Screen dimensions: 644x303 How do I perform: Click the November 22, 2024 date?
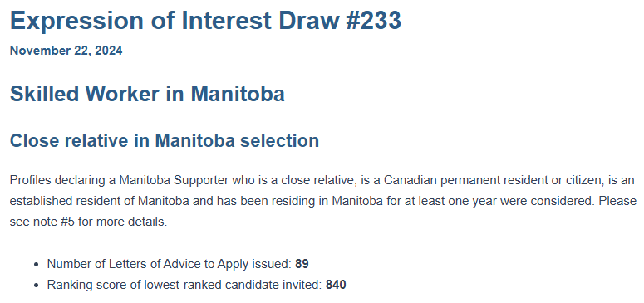(66, 51)
